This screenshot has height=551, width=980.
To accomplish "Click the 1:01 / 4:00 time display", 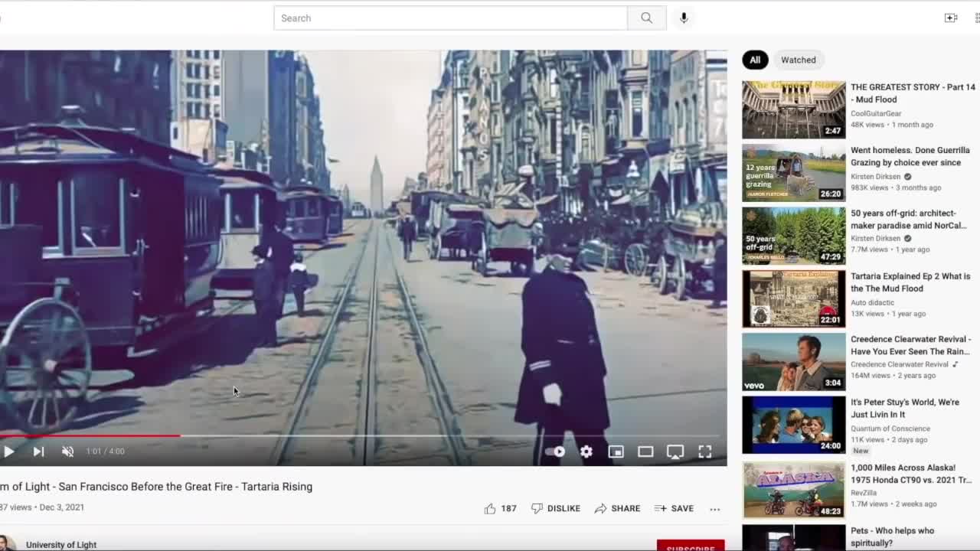I will pos(106,452).
